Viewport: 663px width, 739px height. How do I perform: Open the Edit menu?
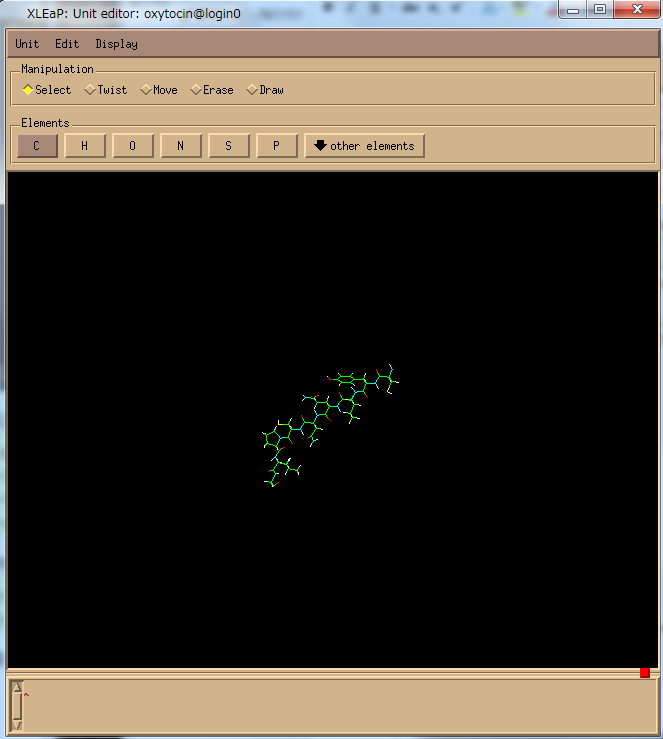[67, 44]
